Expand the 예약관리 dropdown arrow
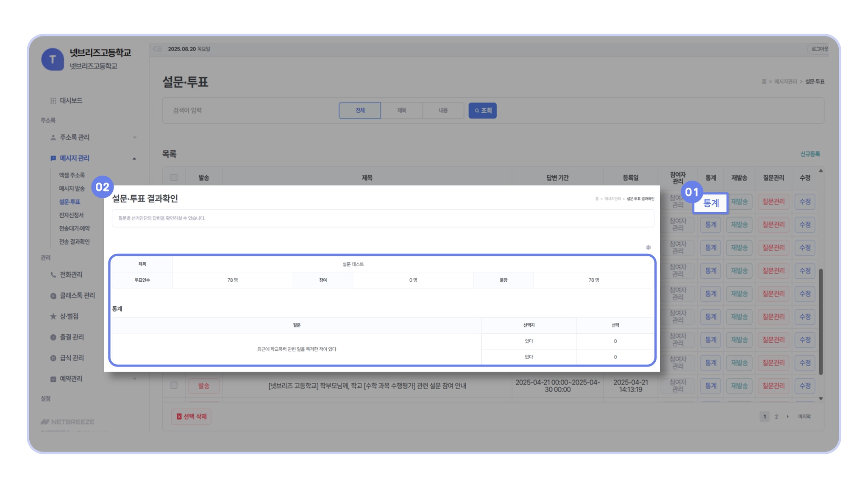The width and height of the screenshot is (868, 488). tap(135, 379)
